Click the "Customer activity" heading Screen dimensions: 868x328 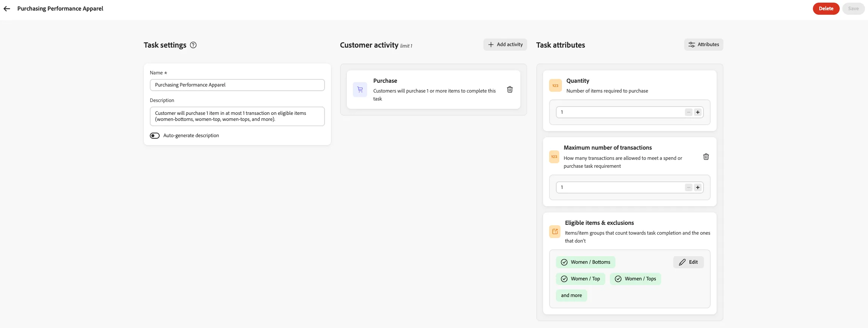(369, 45)
